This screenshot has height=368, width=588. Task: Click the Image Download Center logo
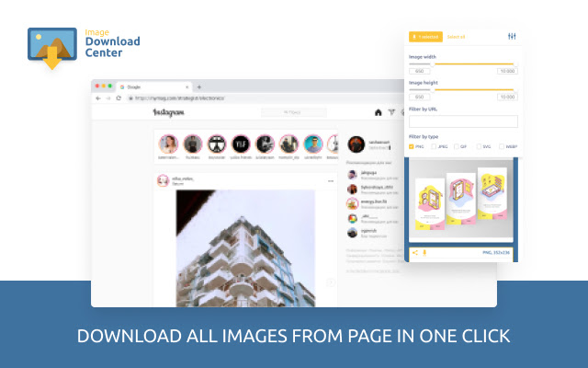pos(84,49)
